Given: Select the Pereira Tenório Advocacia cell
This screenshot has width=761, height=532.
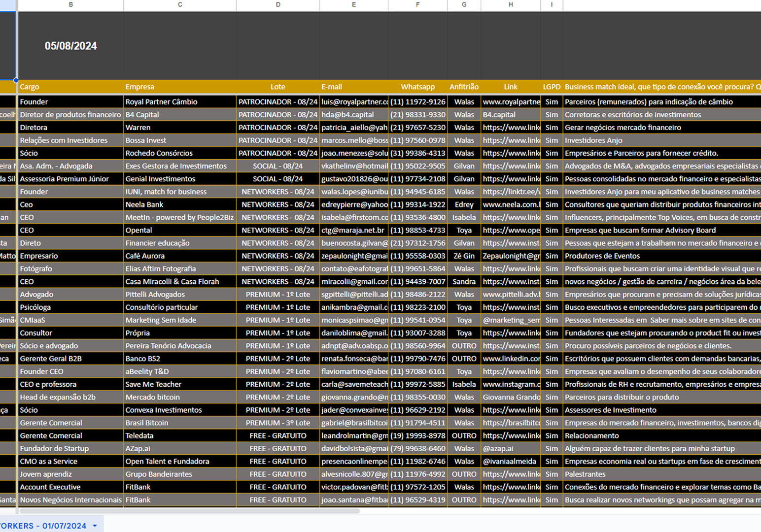Looking at the screenshot, I should 180,346.
